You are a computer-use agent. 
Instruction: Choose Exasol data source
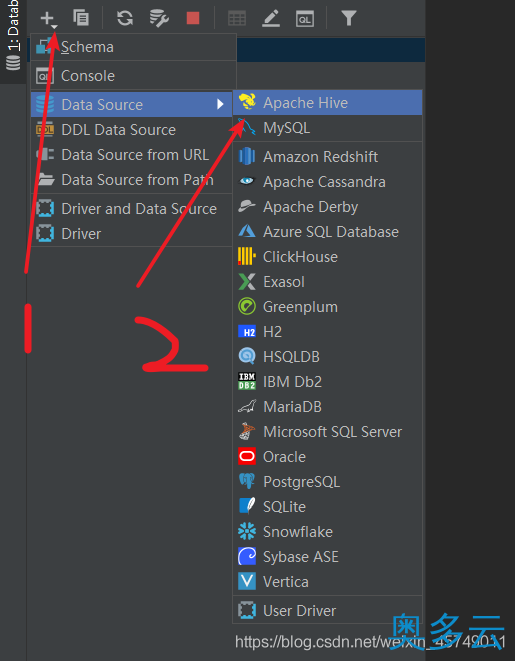[x=327, y=282]
